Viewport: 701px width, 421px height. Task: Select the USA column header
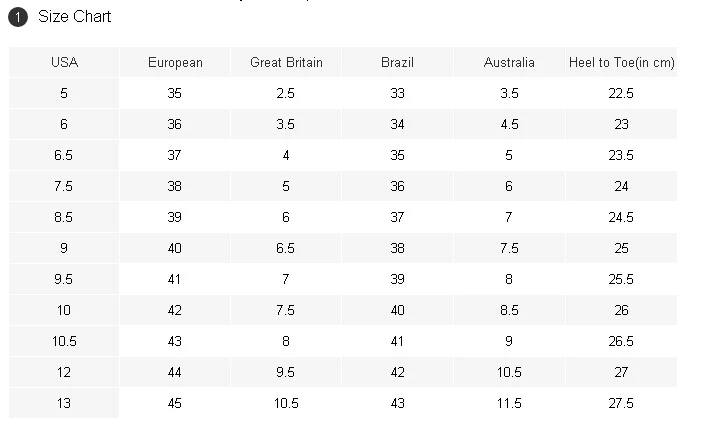coord(64,62)
